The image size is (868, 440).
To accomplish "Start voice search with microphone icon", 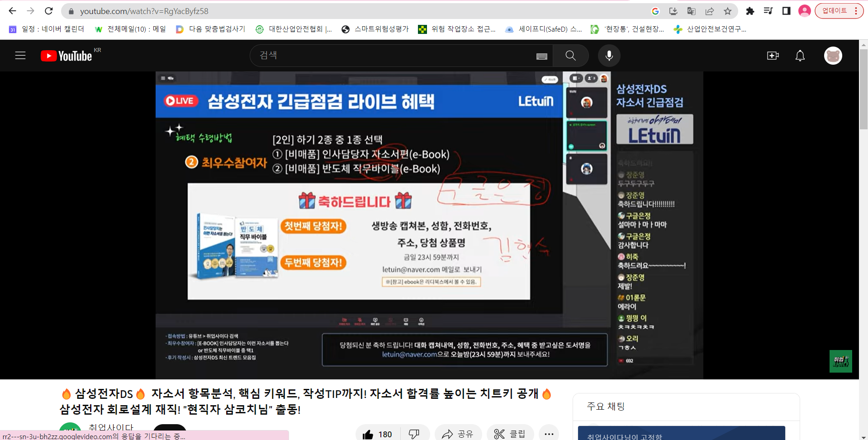I will [x=609, y=56].
